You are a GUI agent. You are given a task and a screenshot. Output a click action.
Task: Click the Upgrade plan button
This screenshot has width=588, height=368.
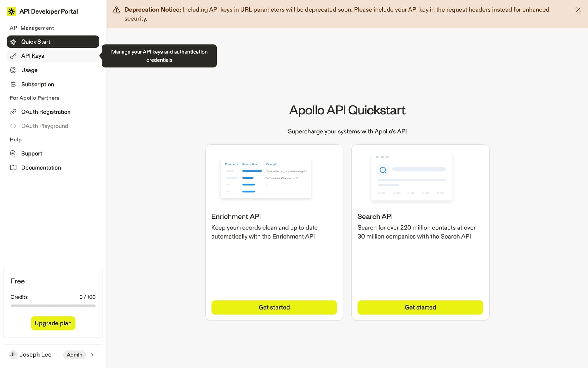click(53, 323)
